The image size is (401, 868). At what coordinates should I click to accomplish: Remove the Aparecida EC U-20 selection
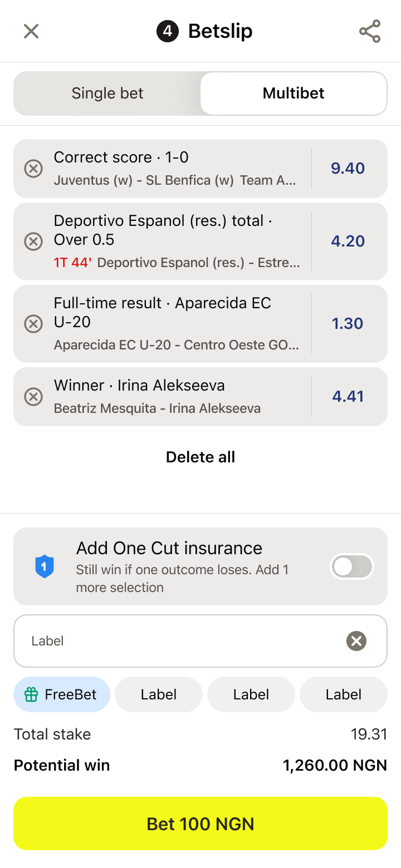(x=33, y=323)
